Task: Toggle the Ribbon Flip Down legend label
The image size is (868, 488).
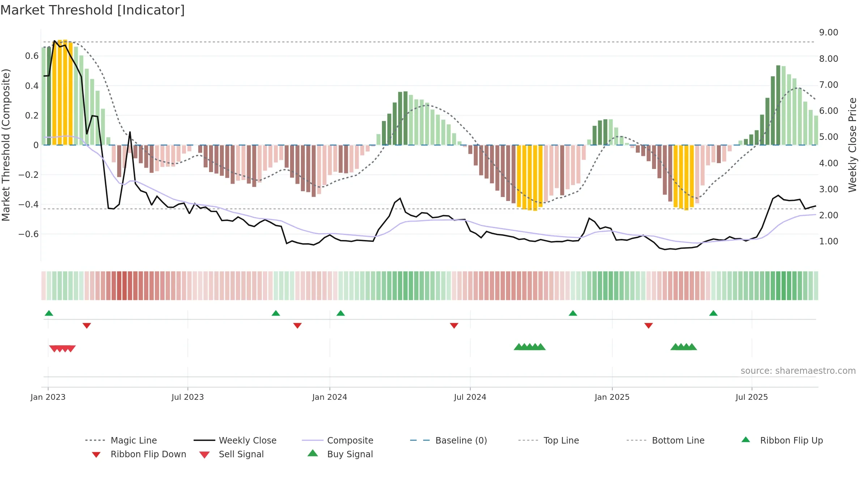Action: pos(148,454)
